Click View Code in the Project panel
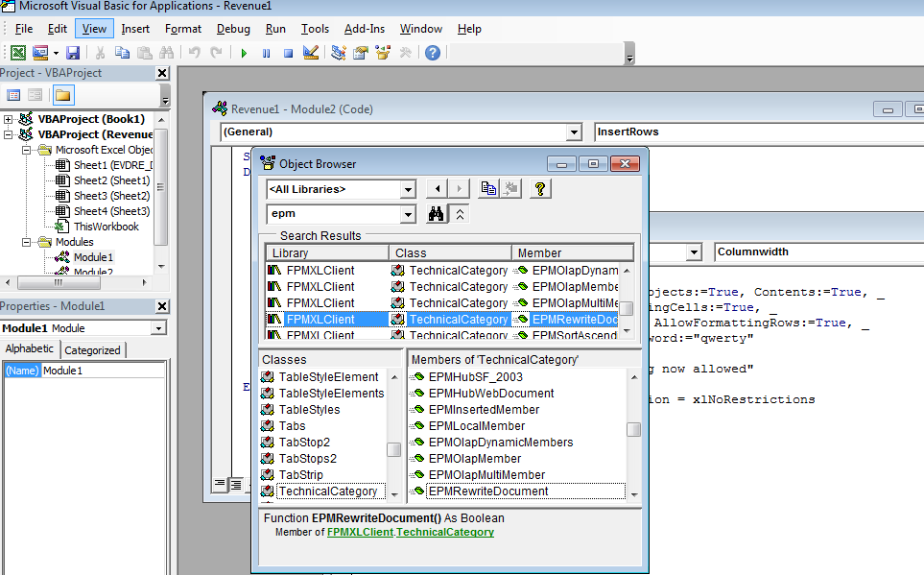This screenshot has width=924, height=575. 13,95
